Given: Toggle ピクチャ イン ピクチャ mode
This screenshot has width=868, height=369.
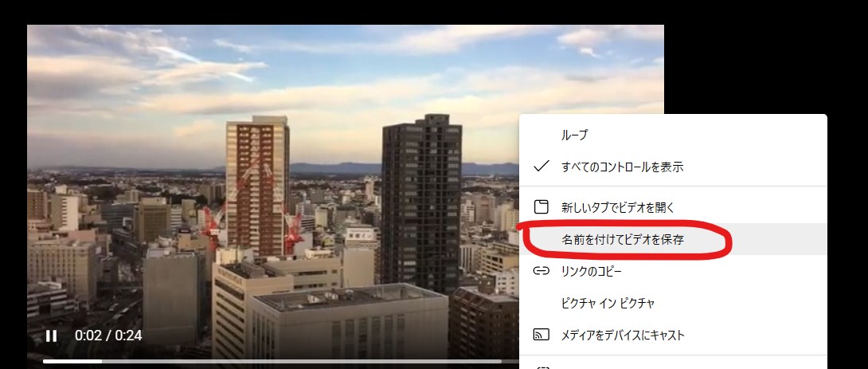Looking at the screenshot, I should 673,303.
